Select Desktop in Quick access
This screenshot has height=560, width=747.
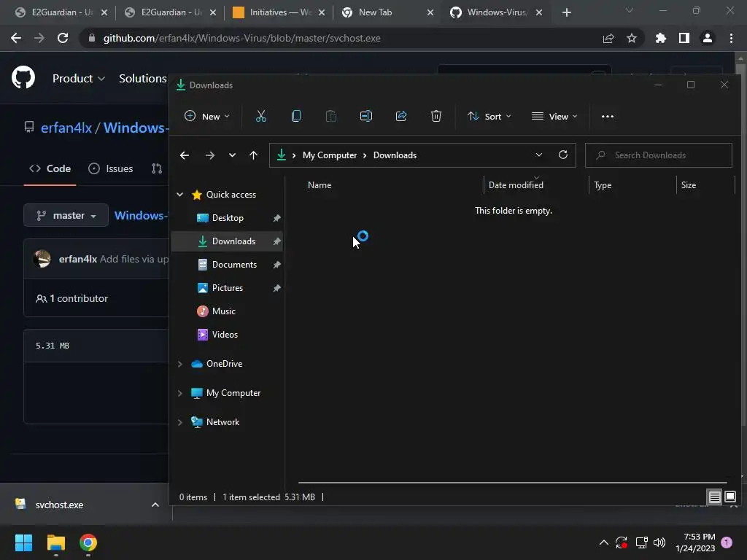point(227,218)
